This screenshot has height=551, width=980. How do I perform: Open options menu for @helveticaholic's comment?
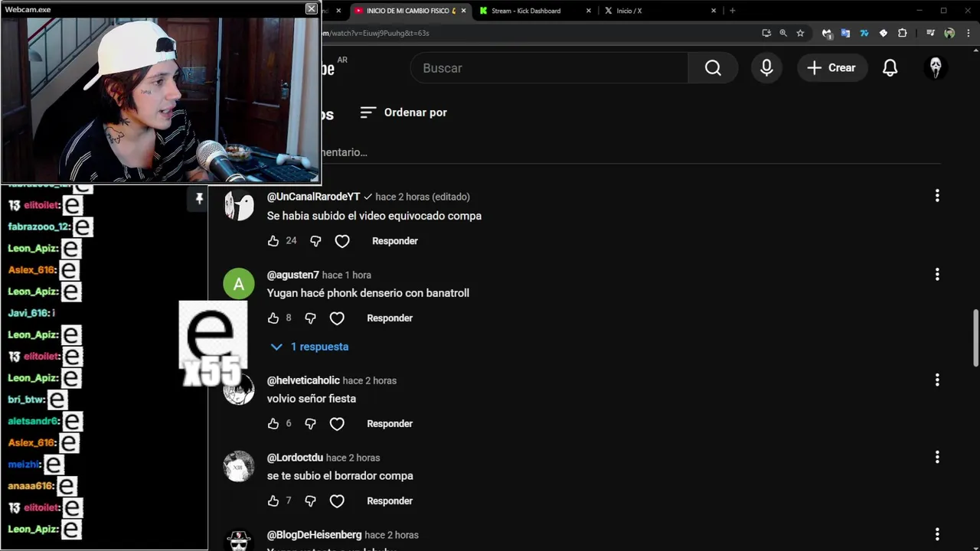point(937,380)
